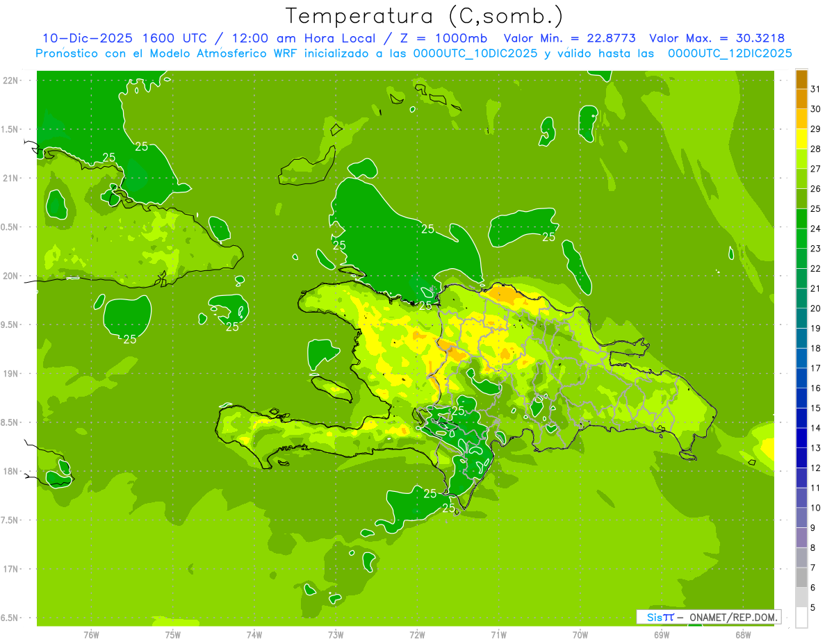The height and width of the screenshot is (644, 834).
Task: Click the colorbar segment between 22 and 23
Action: click(x=801, y=258)
